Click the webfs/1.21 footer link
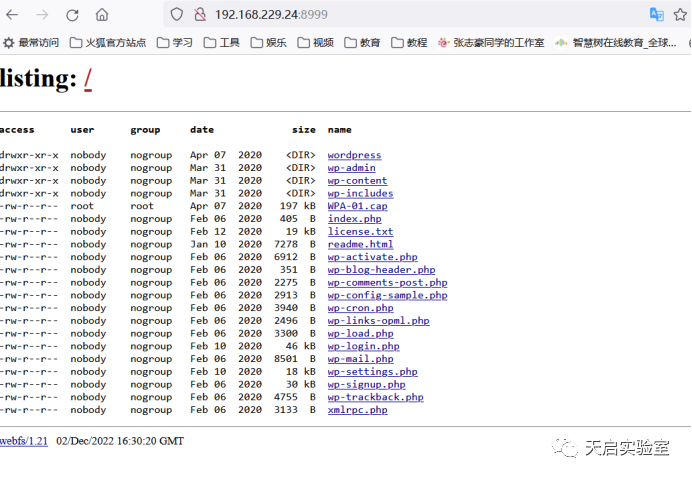 click(24, 441)
